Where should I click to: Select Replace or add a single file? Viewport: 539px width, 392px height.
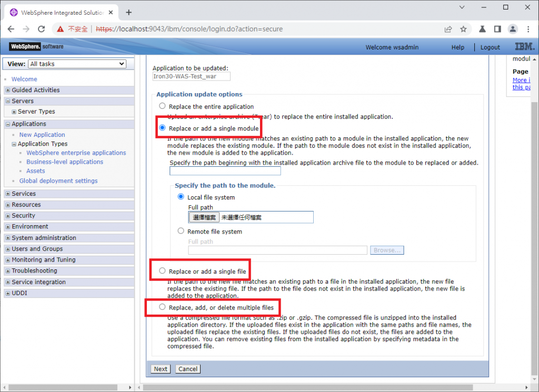(x=162, y=271)
